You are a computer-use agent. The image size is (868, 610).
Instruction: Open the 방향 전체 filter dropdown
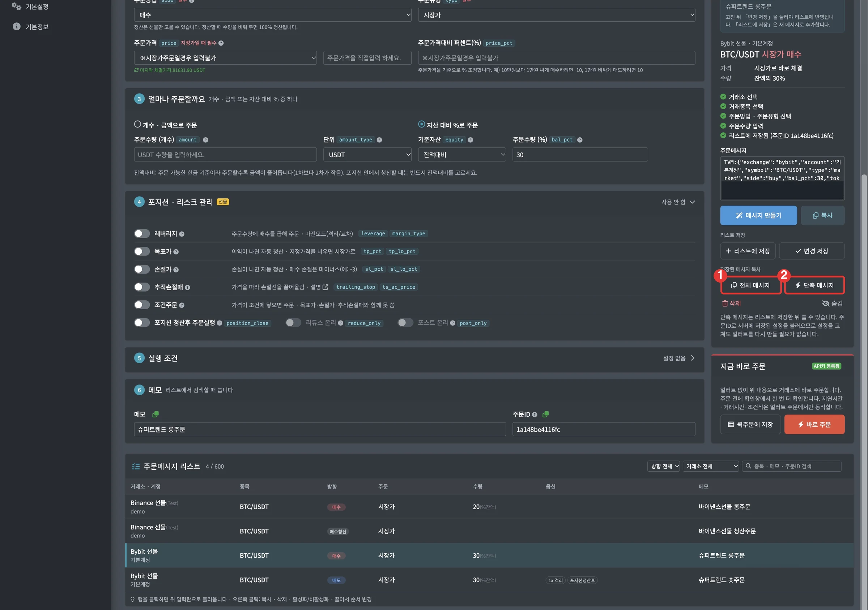click(663, 467)
